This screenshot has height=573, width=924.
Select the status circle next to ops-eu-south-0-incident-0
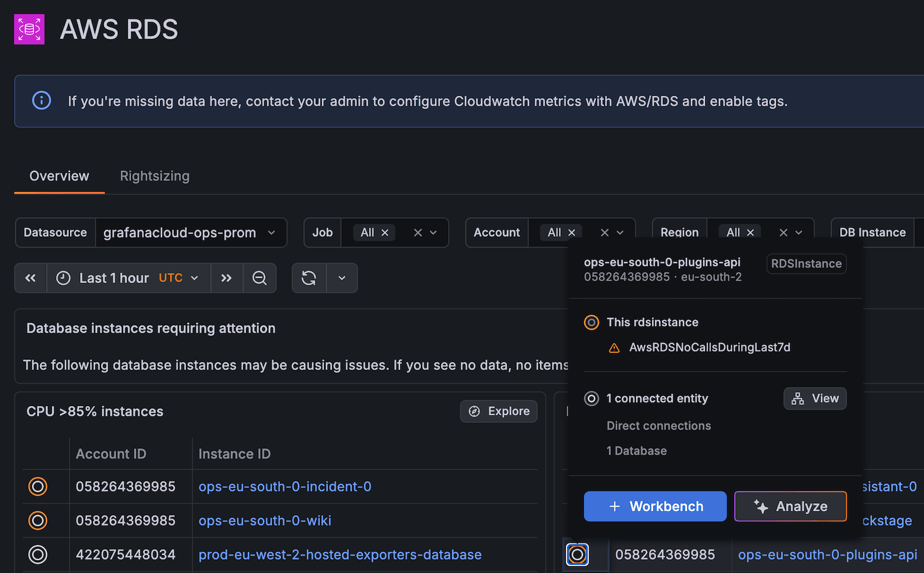click(x=38, y=486)
